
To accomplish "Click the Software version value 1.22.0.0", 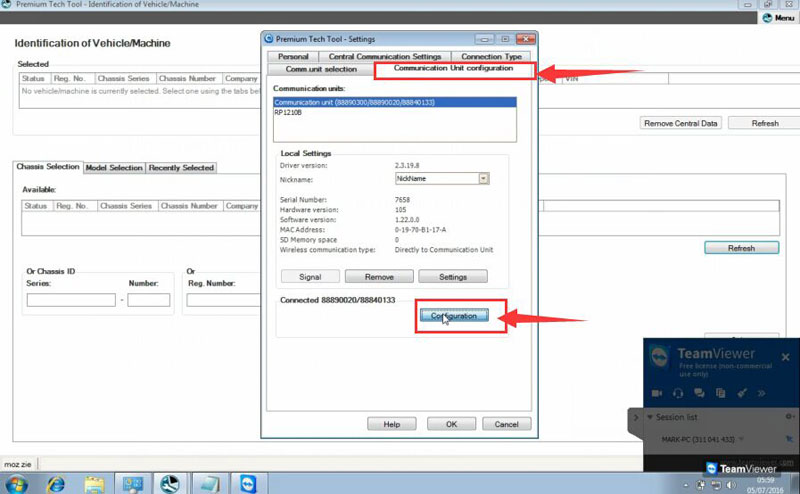I will (407, 219).
